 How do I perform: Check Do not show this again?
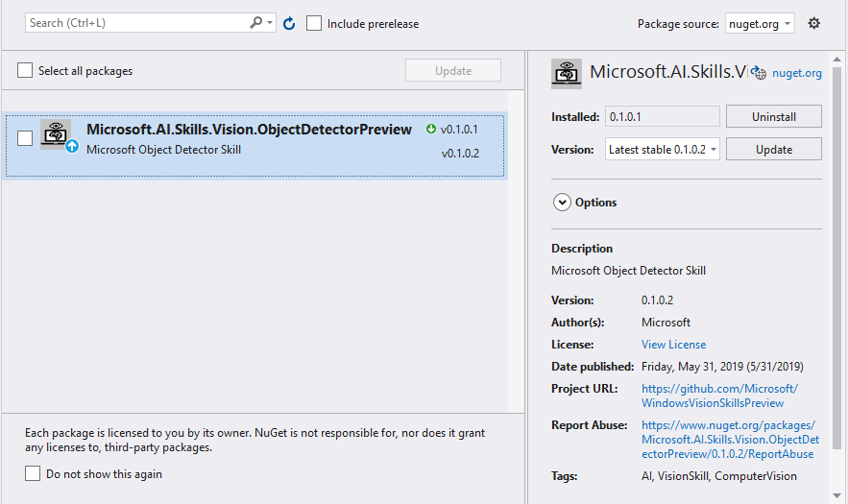coord(33,473)
